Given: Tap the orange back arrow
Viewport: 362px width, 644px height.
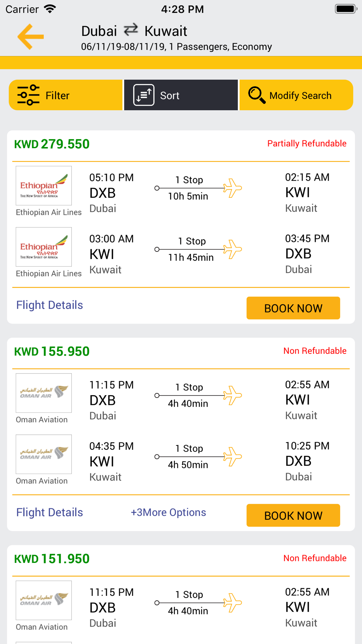Looking at the screenshot, I should (31, 37).
